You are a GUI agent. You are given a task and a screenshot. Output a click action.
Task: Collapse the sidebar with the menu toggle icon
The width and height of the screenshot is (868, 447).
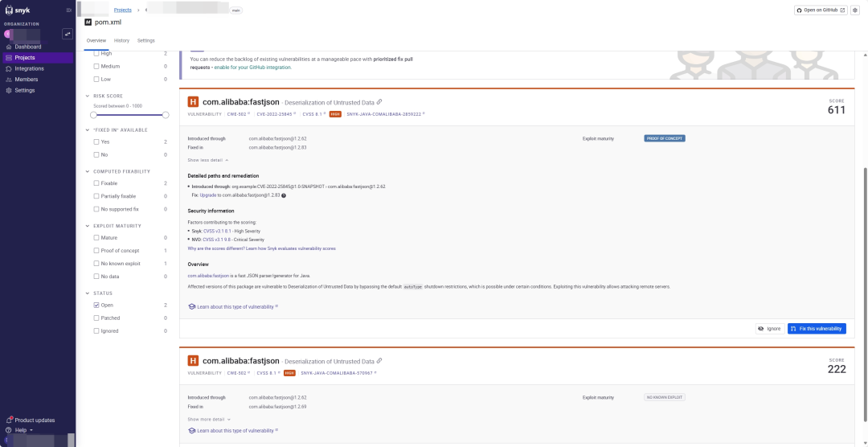click(x=68, y=10)
